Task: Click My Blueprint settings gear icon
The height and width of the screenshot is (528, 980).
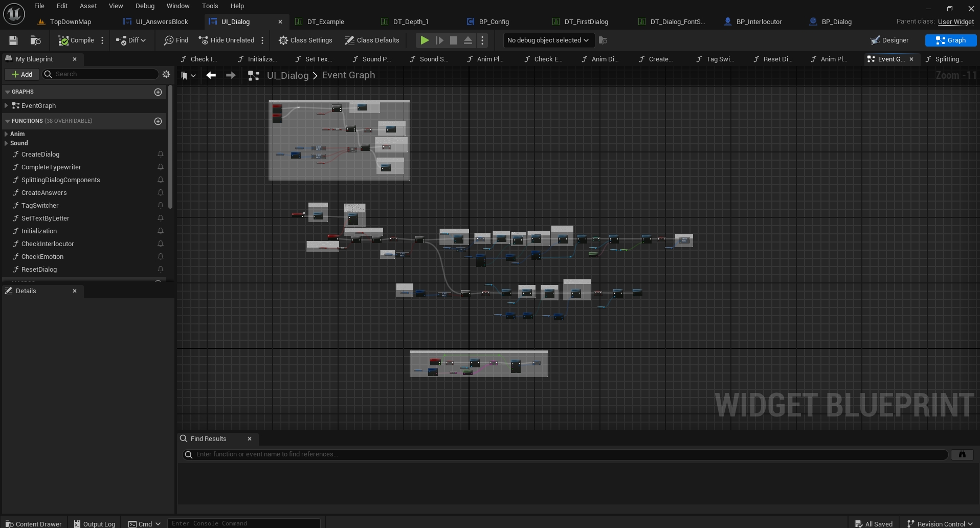Action: [x=166, y=74]
